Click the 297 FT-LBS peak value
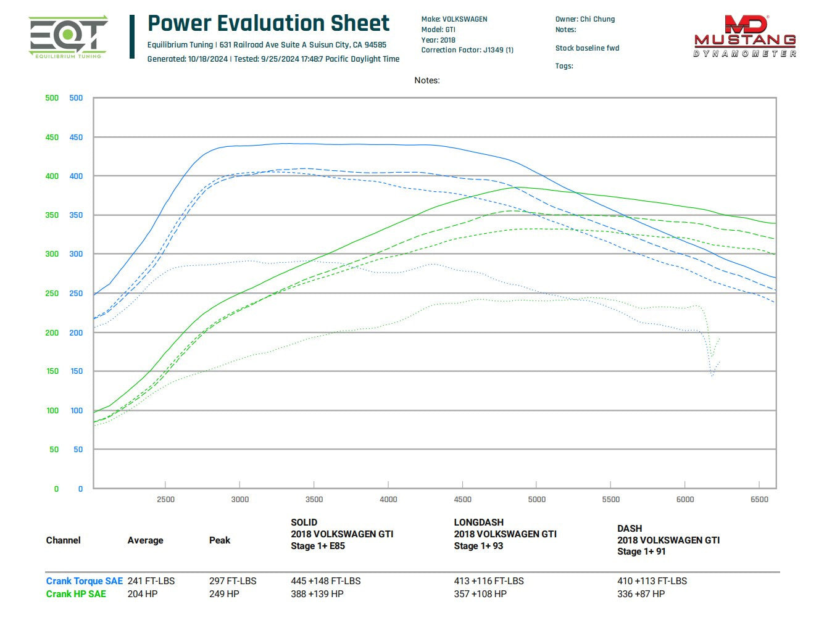The width and height of the screenshot is (840, 636). coord(233,581)
